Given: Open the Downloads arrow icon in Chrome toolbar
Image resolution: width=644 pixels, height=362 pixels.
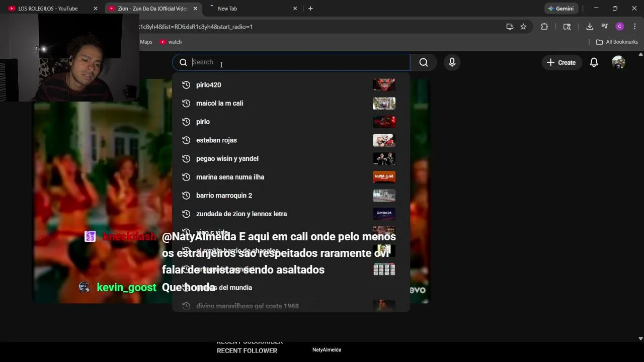Looking at the screenshot, I should pos(590,27).
